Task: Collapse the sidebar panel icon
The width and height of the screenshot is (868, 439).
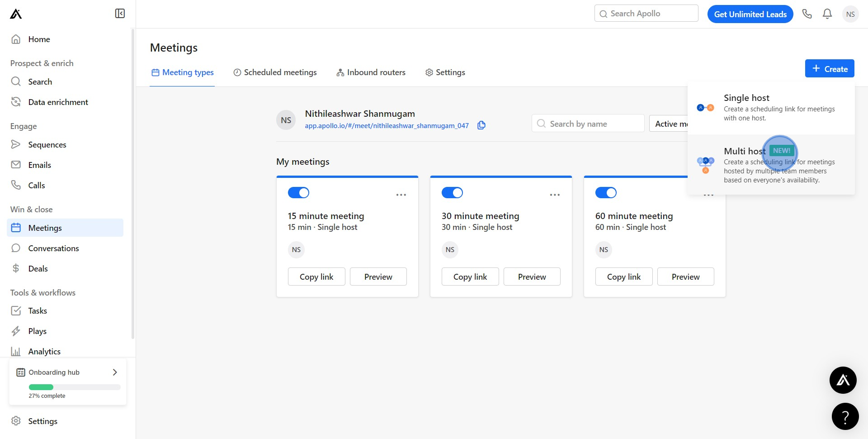Action: 120,14
